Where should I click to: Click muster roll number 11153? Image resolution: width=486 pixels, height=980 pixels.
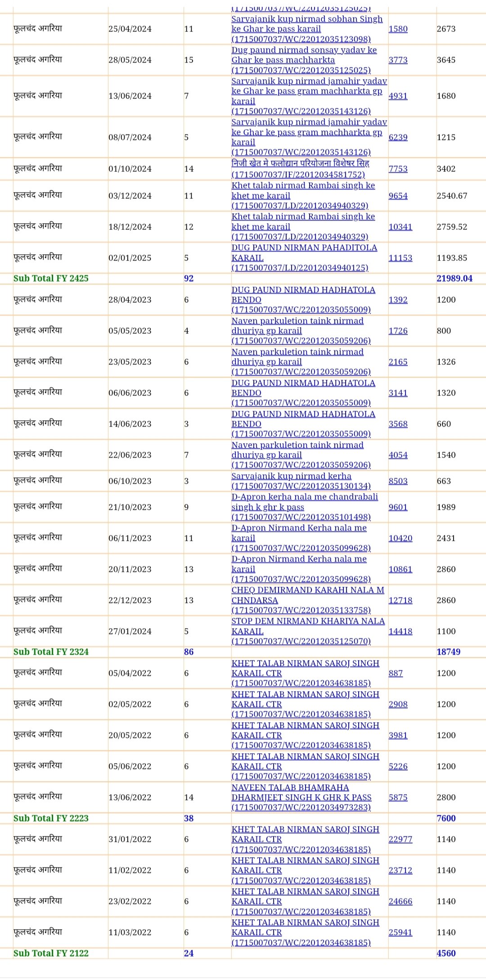400,258
